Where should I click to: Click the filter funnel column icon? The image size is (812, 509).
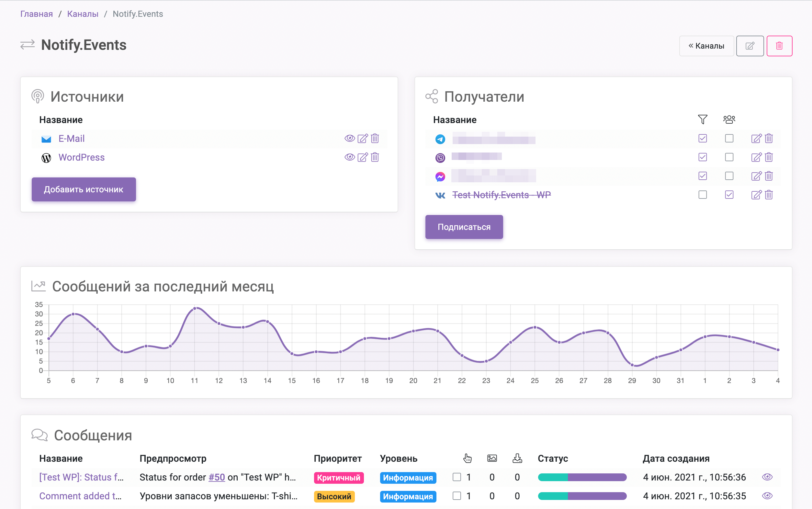pos(703,119)
